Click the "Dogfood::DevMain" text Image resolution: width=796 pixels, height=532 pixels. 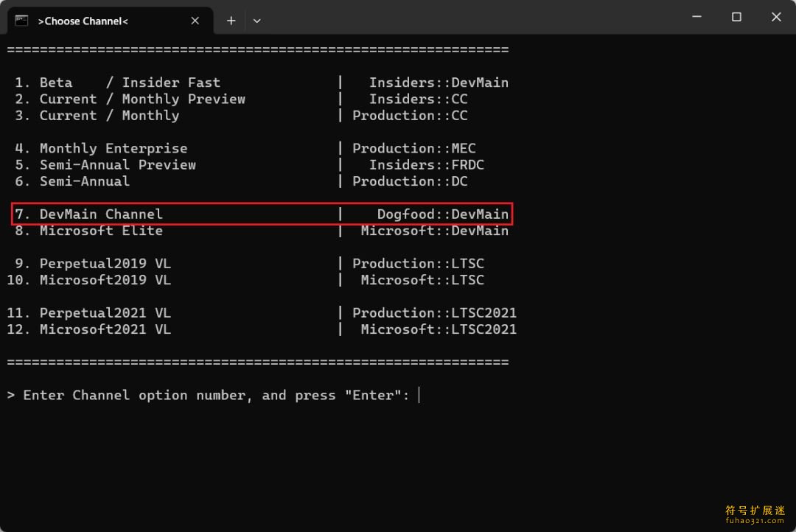coord(442,214)
